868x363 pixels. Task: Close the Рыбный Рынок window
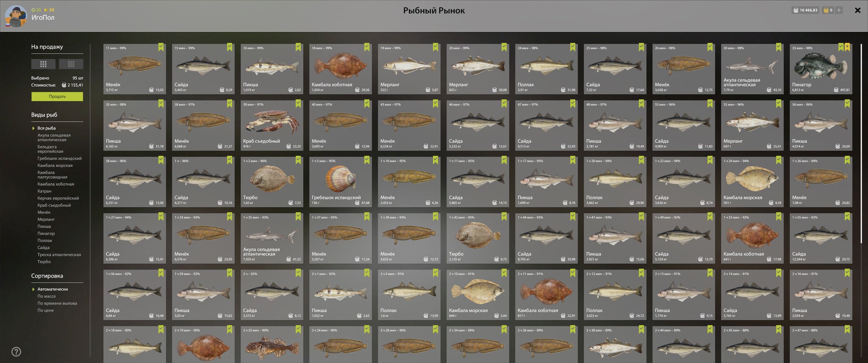858,10
